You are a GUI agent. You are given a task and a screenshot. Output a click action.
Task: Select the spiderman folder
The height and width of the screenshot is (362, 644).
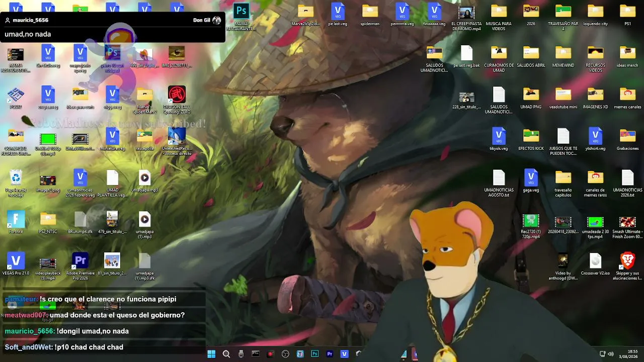pyautogui.click(x=370, y=14)
